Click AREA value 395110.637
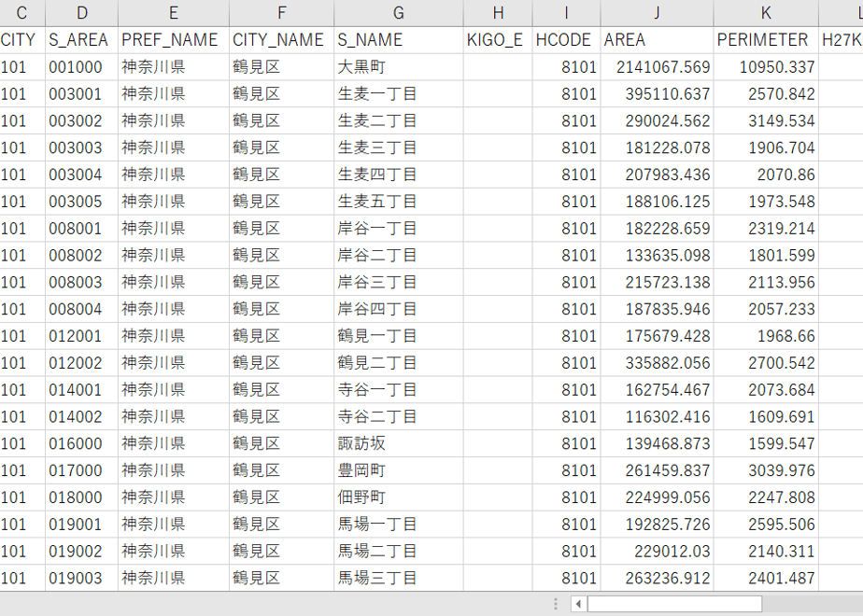The width and height of the screenshot is (863, 616). tap(658, 94)
